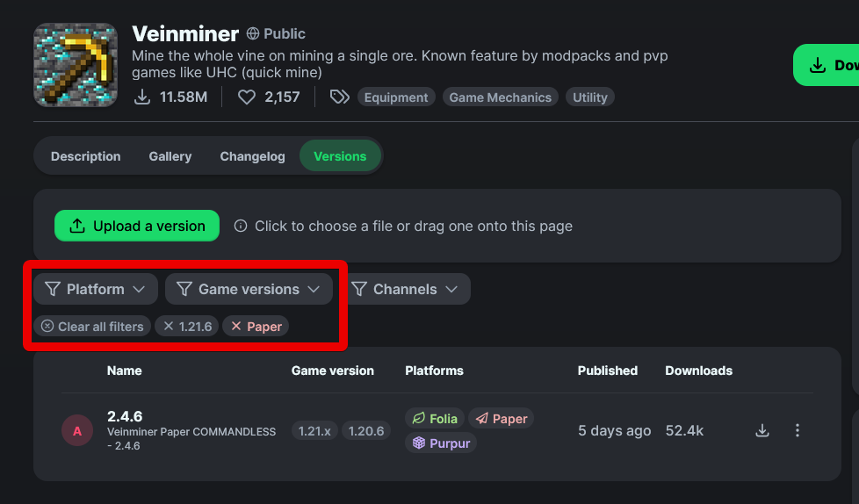Click the 1.21.x game version chip
The height and width of the screenshot is (504, 859).
click(x=314, y=430)
